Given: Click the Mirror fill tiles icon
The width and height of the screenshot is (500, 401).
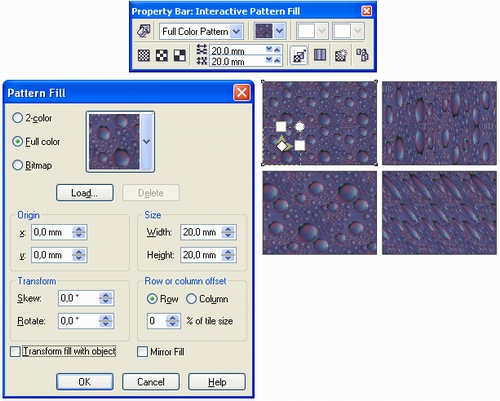Looking at the screenshot, I should (320, 55).
